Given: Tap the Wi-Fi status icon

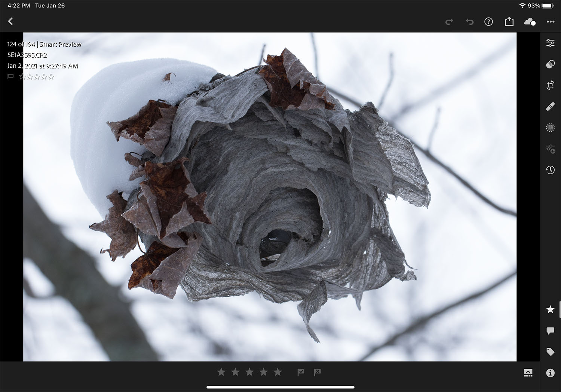Looking at the screenshot, I should 522,6.
